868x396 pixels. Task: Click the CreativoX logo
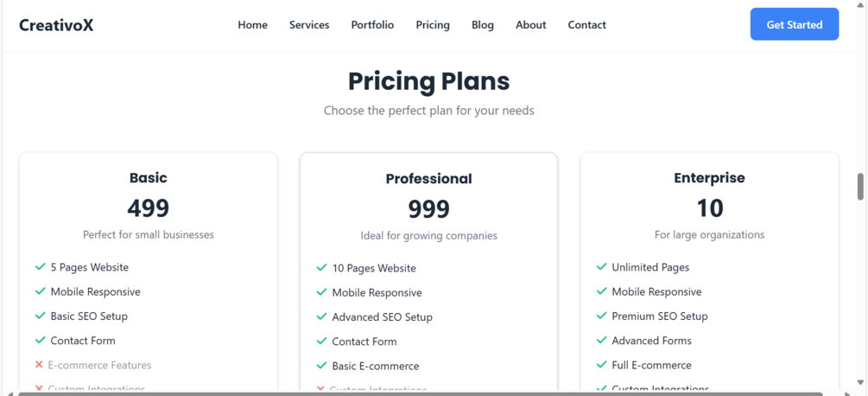click(56, 25)
